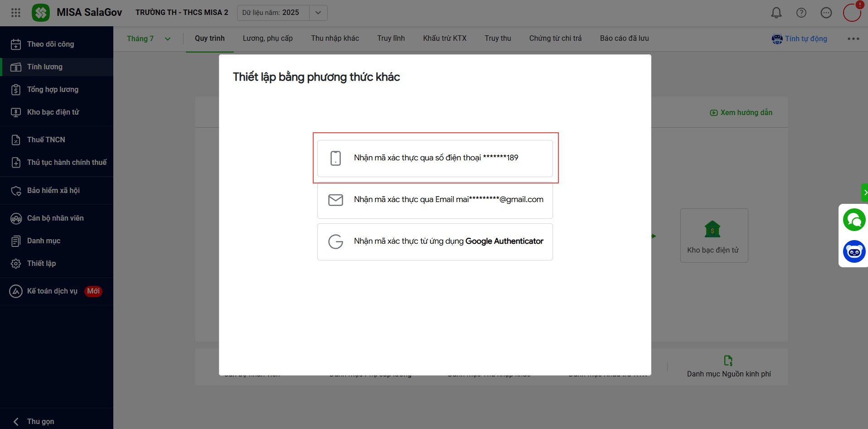Expand the green side panel arrow
868x429 pixels.
tap(865, 193)
